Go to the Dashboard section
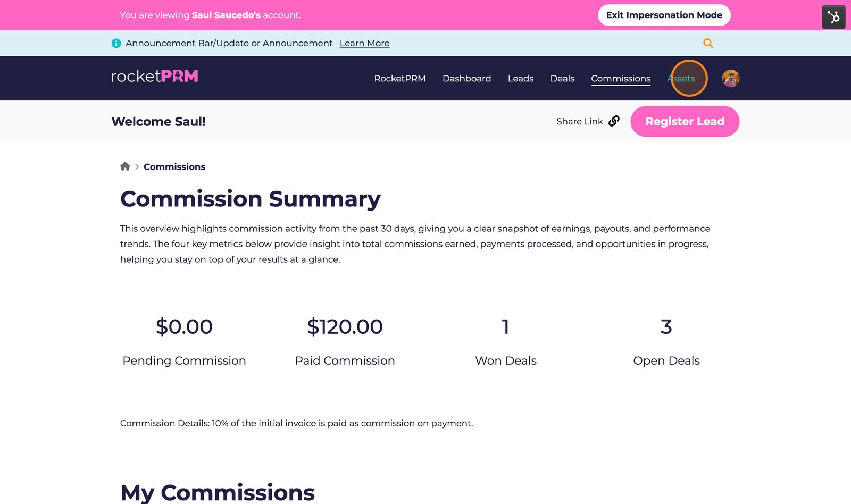This screenshot has height=504, width=851. point(466,78)
